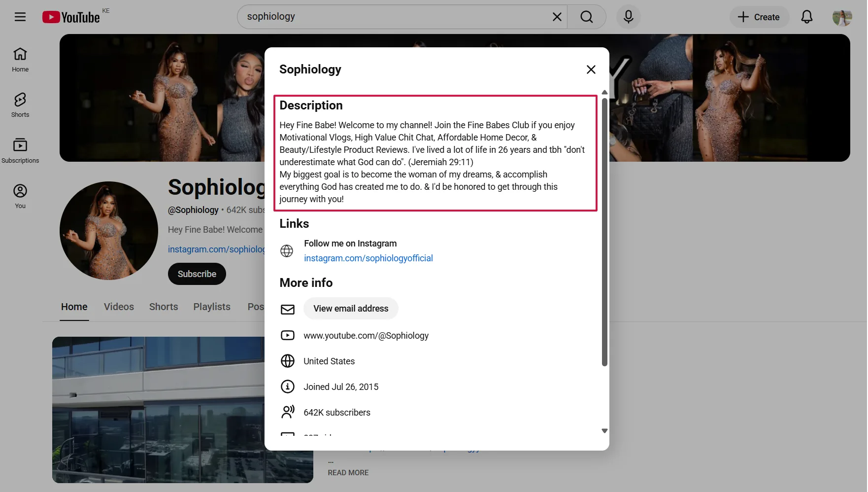This screenshot has width=868, height=492.
Task: Start voice search with the microphone
Action: tap(629, 17)
